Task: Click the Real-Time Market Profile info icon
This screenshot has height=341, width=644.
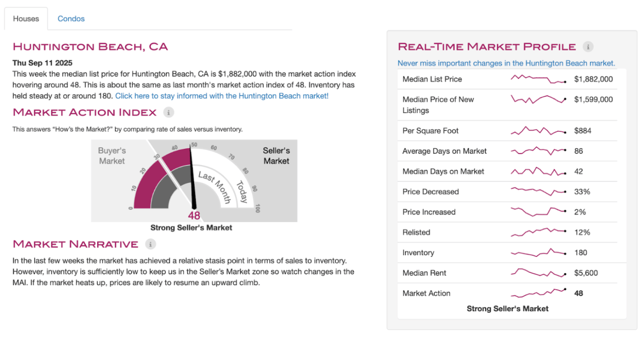Action: (x=588, y=47)
